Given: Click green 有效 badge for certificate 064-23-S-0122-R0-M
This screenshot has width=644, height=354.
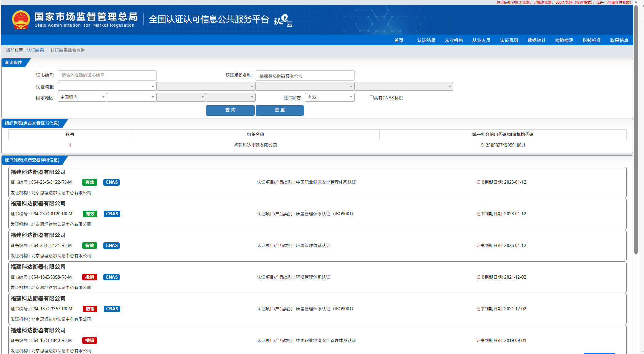Looking at the screenshot, I should coord(90,182).
